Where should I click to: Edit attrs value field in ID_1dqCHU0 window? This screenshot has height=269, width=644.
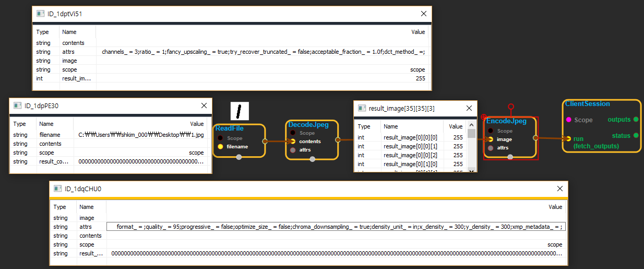click(337, 227)
